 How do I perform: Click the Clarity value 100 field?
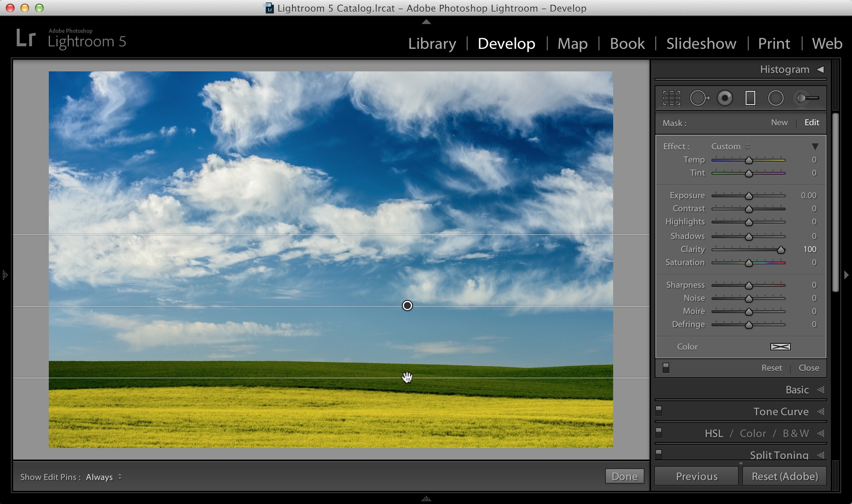click(810, 249)
